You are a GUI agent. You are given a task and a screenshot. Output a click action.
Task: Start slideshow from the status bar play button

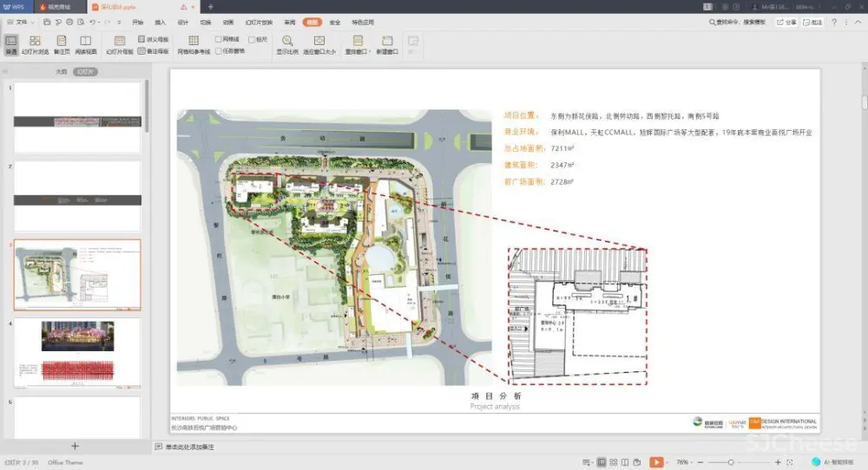tap(655, 462)
